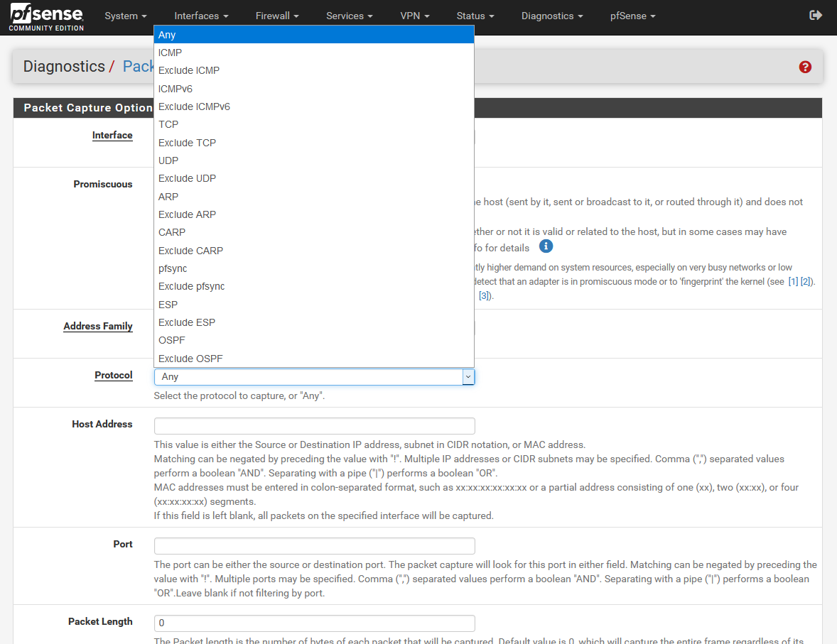Select ICMPv6 protocol option
Viewport: 837px width, 644px height.
coord(314,89)
